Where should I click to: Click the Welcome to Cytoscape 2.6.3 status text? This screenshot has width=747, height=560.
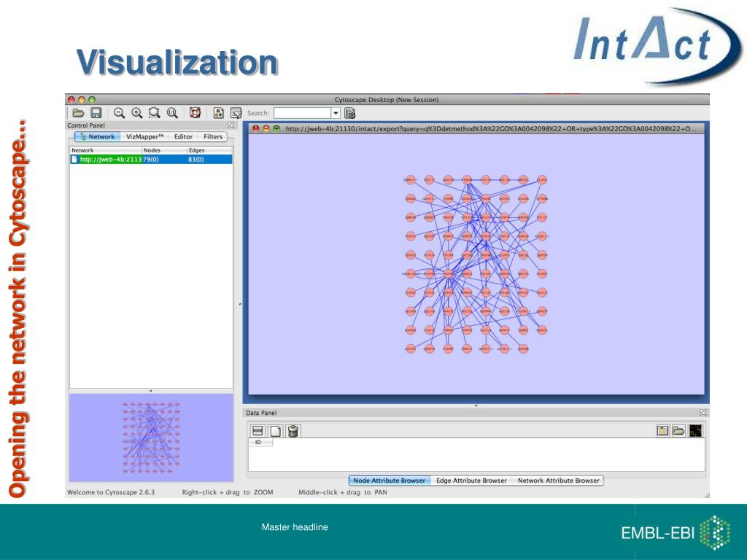tap(111, 492)
